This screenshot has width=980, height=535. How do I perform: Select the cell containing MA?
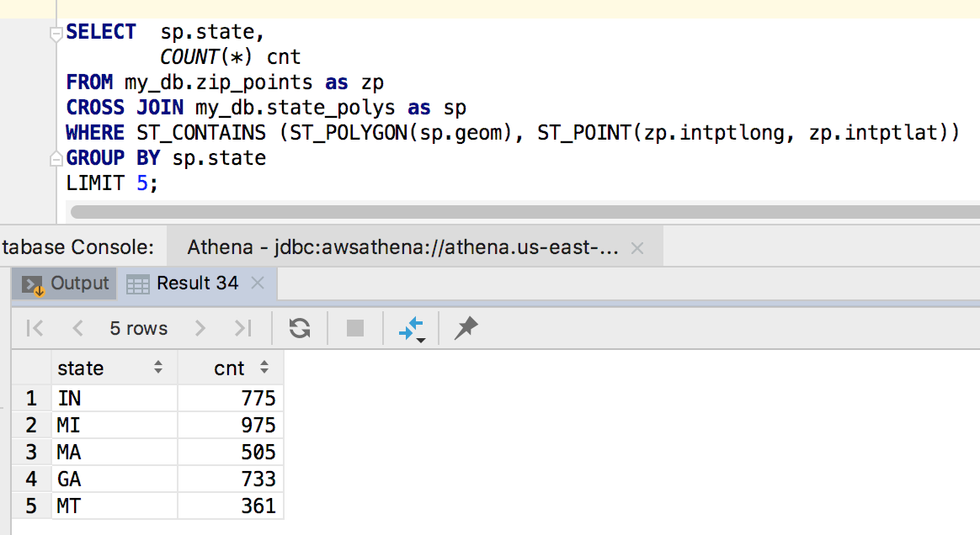point(115,452)
